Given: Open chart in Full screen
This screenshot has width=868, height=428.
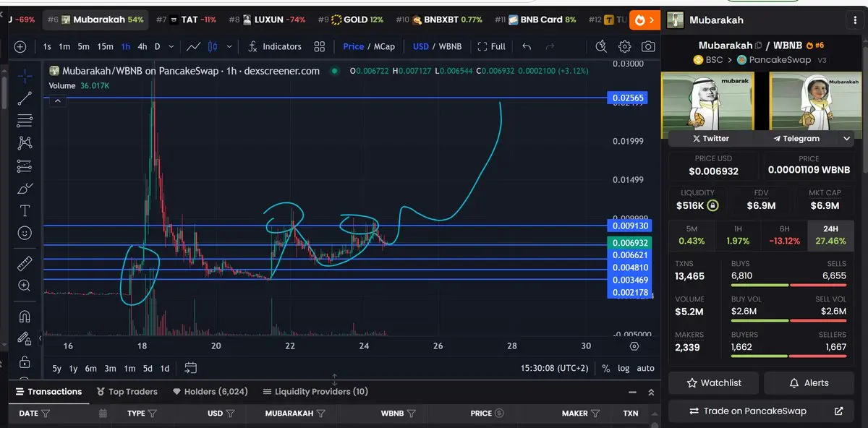Looking at the screenshot, I should coord(492,46).
